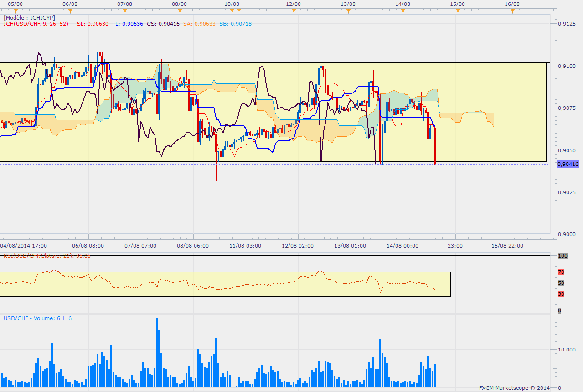Click the 11/08 03:00 time label
583x392 pixels.
pyautogui.click(x=245, y=245)
